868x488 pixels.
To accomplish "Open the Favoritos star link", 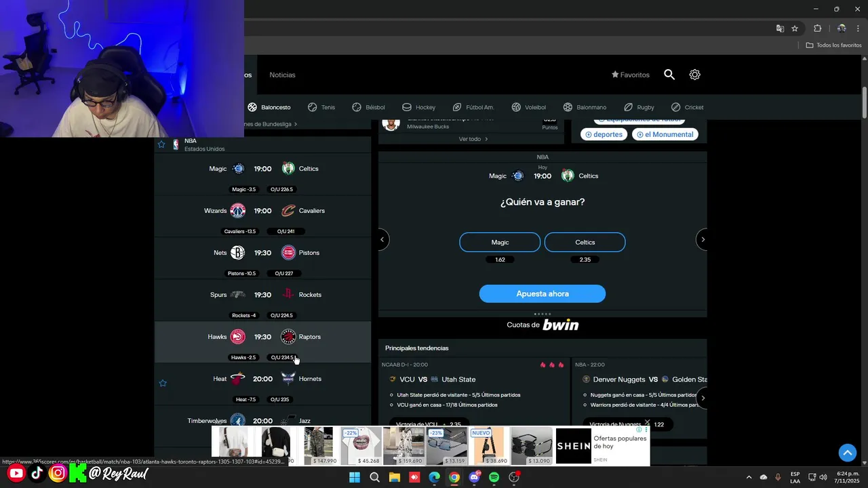I will tap(630, 75).
